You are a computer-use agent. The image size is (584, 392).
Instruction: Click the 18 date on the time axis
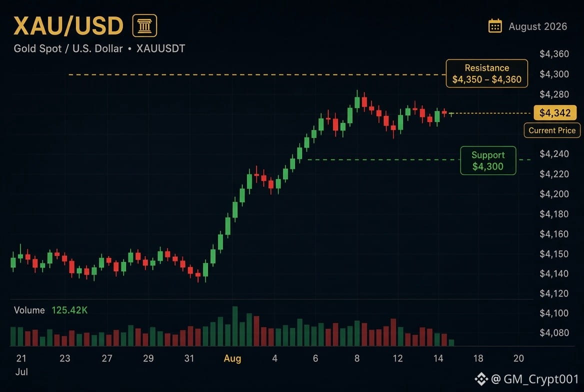click(x=478, y=358)
